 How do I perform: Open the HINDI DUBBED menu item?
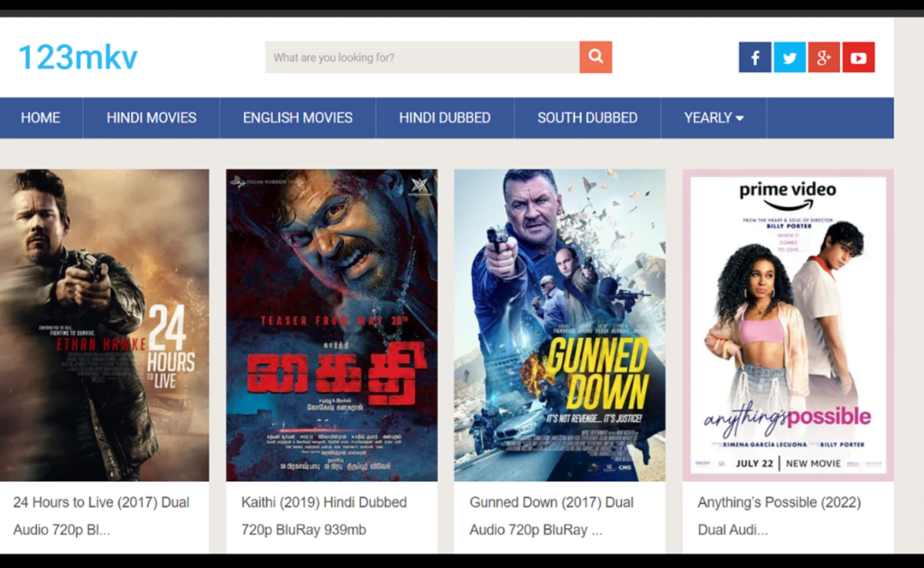[445, 118]
